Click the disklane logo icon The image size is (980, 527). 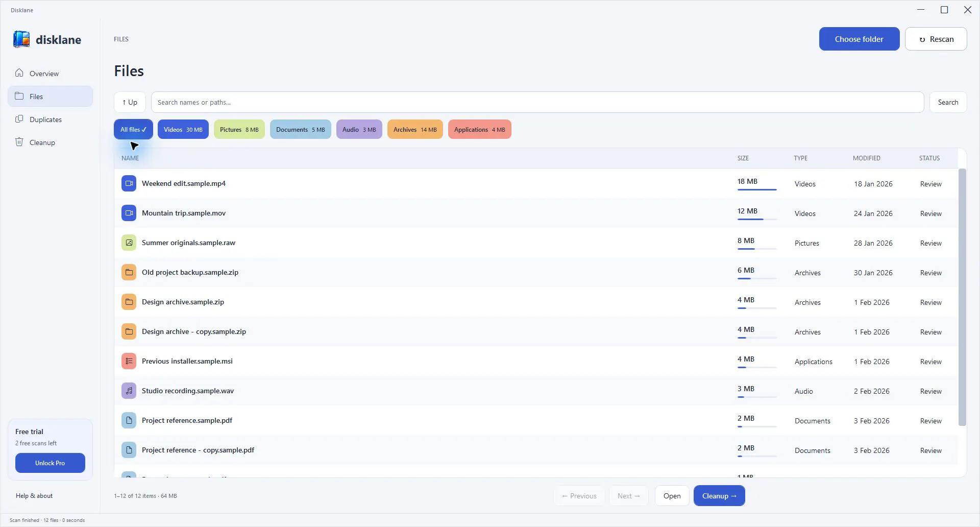(x=21, y=39)
